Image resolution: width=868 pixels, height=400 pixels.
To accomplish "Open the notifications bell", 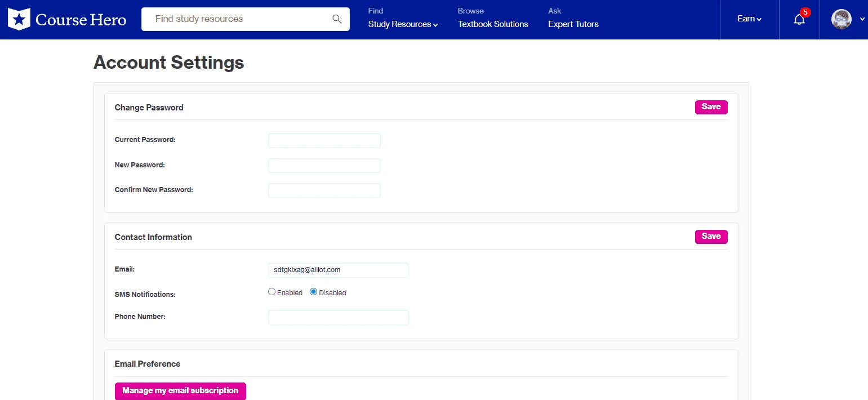I will tap(799, 19).
